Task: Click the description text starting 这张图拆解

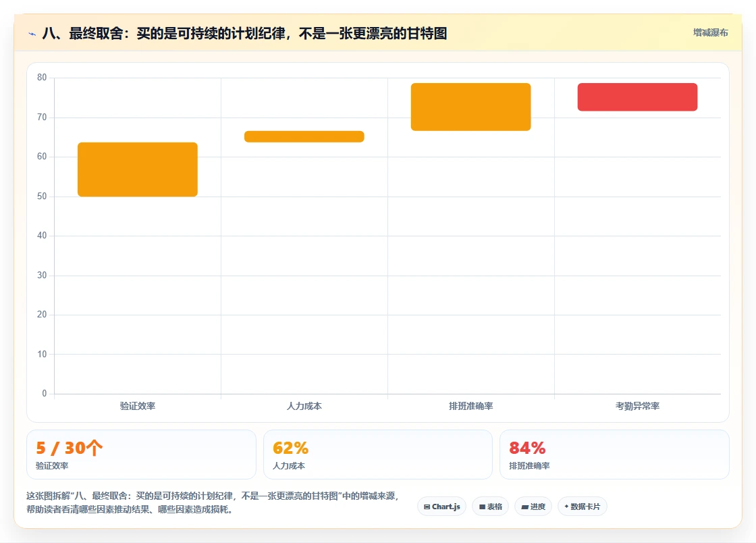Action: click(x=213, y=502)
